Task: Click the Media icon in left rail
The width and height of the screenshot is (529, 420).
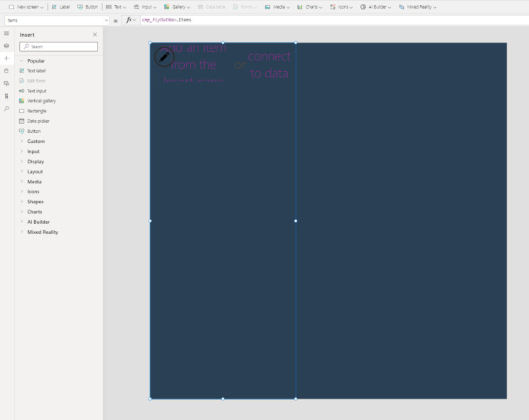Action: (x=6, y=83)
